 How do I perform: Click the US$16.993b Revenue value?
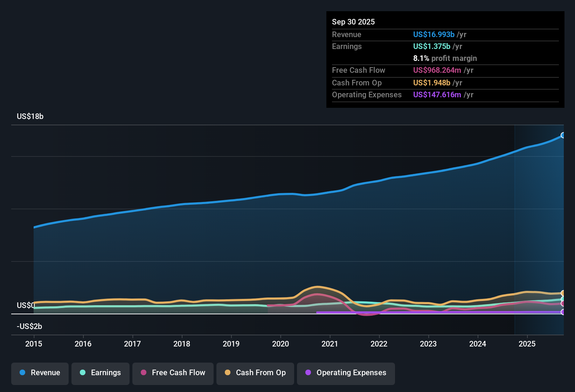[434, 34]
